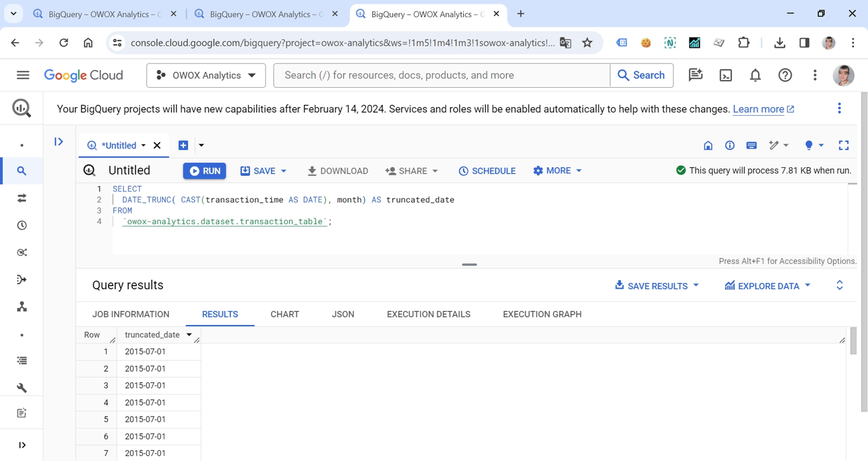Open the SAVE dropdown
Viewport: 868px width, 461px height.
[x=263, y=171]
